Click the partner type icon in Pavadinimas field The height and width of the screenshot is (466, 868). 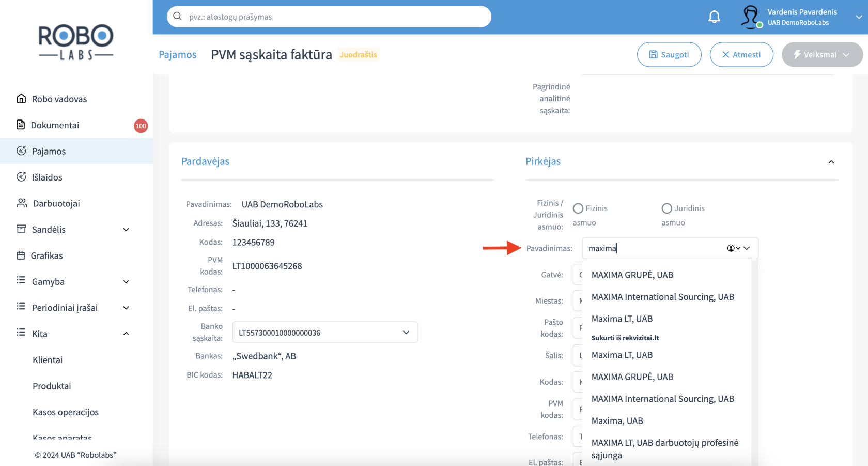pyautogui.click(x=734, y=248)
